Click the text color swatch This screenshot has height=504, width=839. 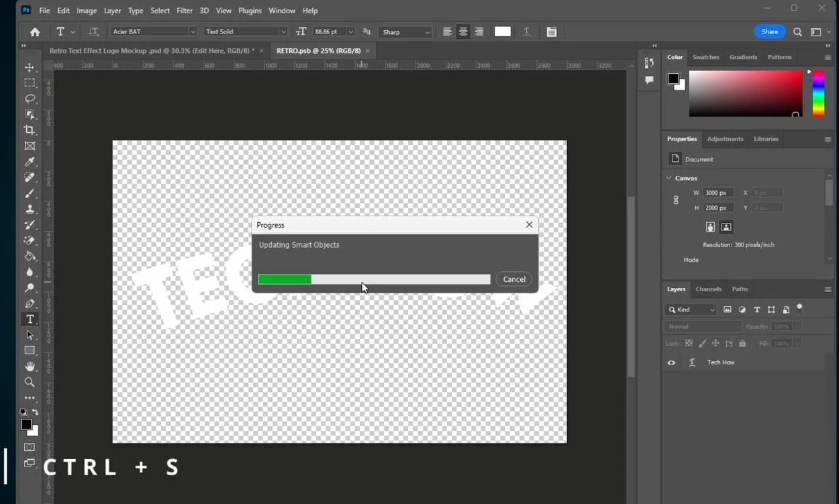pyautogui.click(x=503, y=32)
